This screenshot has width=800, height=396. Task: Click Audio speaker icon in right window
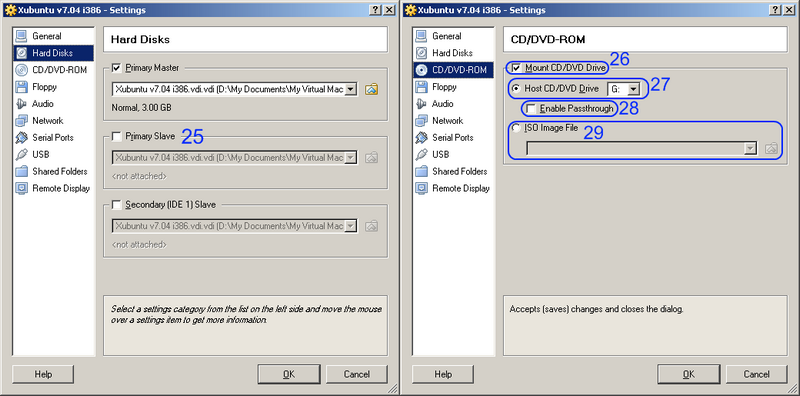[421, 104]
